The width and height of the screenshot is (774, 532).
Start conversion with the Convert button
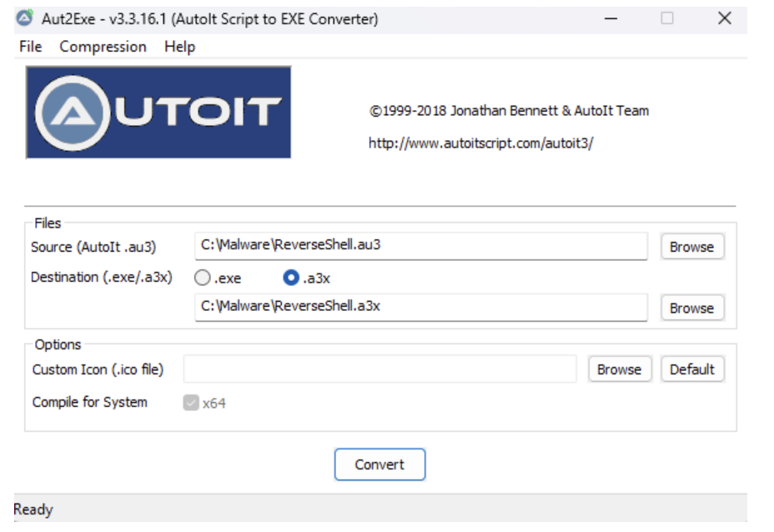(379, 464)
